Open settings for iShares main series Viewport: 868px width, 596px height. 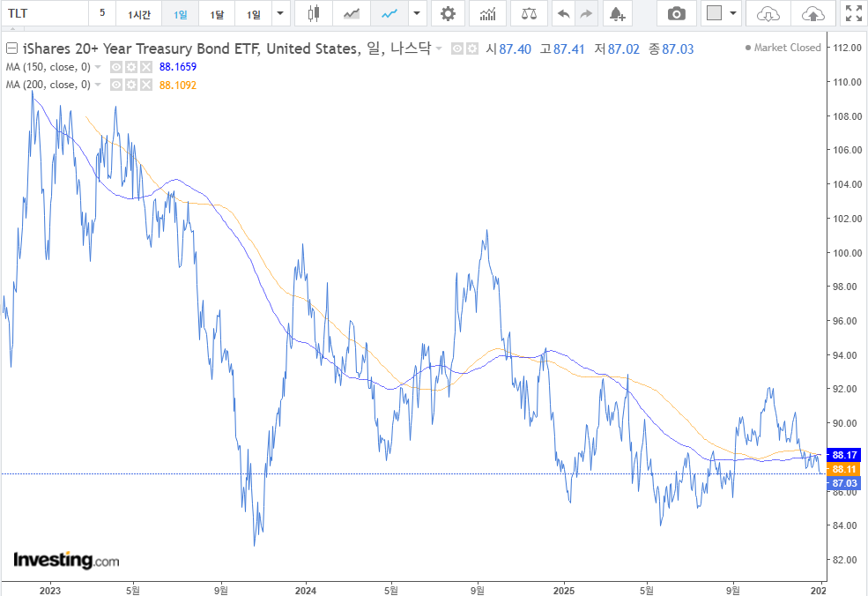(471, 48)
